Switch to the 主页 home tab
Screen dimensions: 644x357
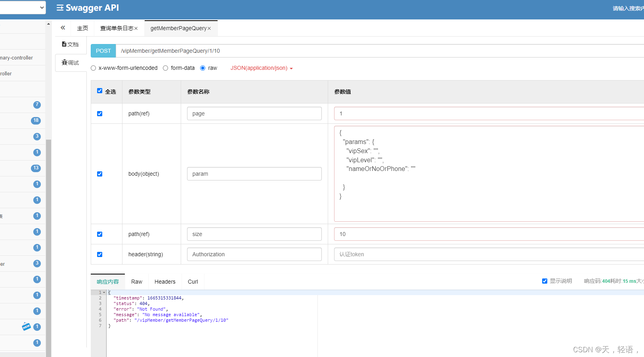82,28
